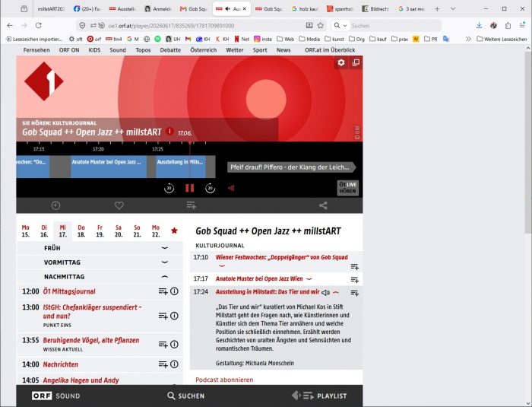Go to the next program Pfeif drauf! Piffero
Viewport: 532px width, 407px height.
291,167
